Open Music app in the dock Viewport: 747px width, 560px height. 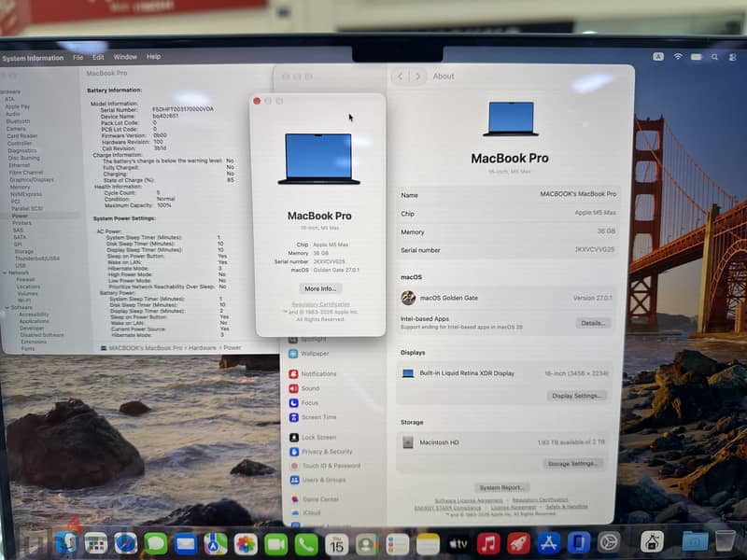[488, 543]
